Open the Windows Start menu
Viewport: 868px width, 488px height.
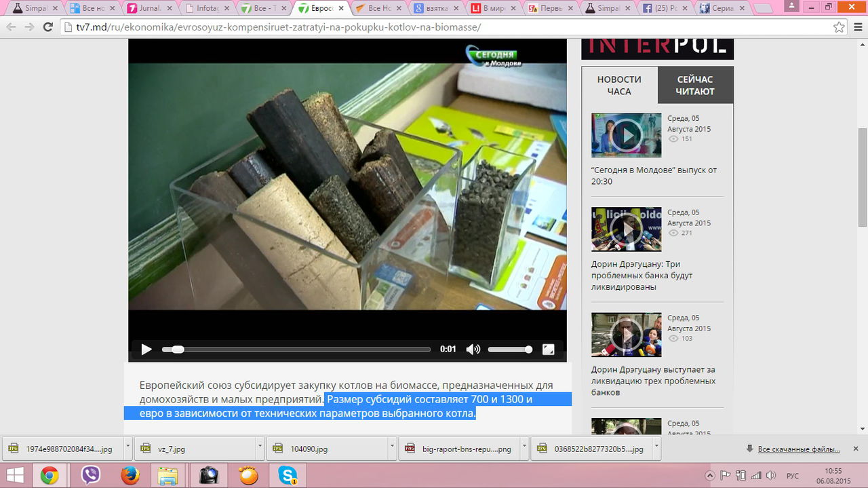(15, 475)
